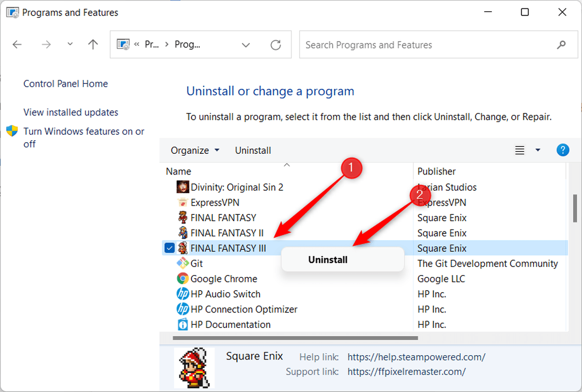Screen dimensions: 582x392
Task: Click the 'Prog...' breadcrumb in the address bar
Action: [187, 45]
